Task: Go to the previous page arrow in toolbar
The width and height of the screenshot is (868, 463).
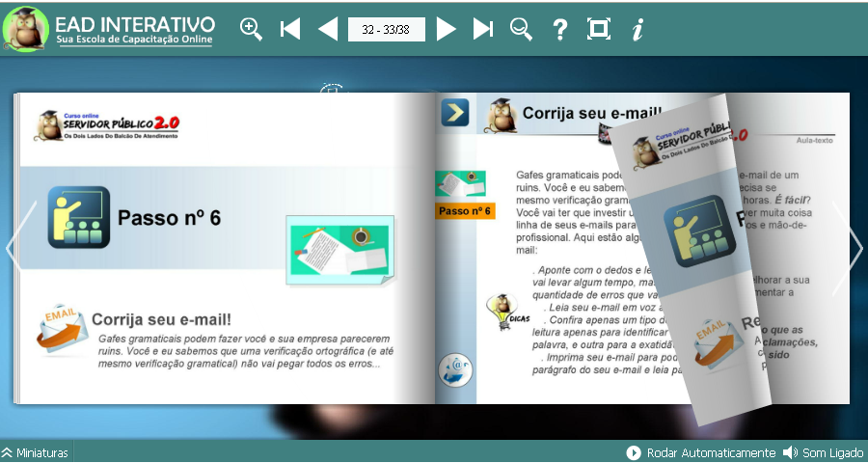Action: 328,29
